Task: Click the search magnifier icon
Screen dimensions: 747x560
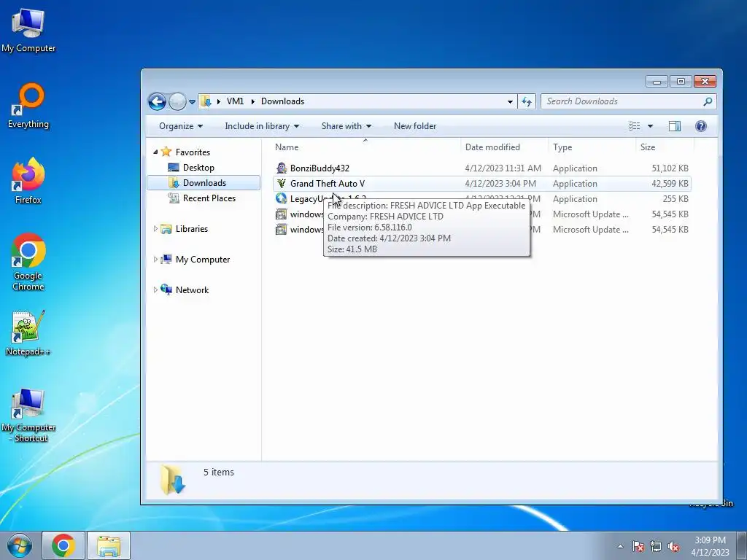Action: pyautogui.click(x=708, y=101)
